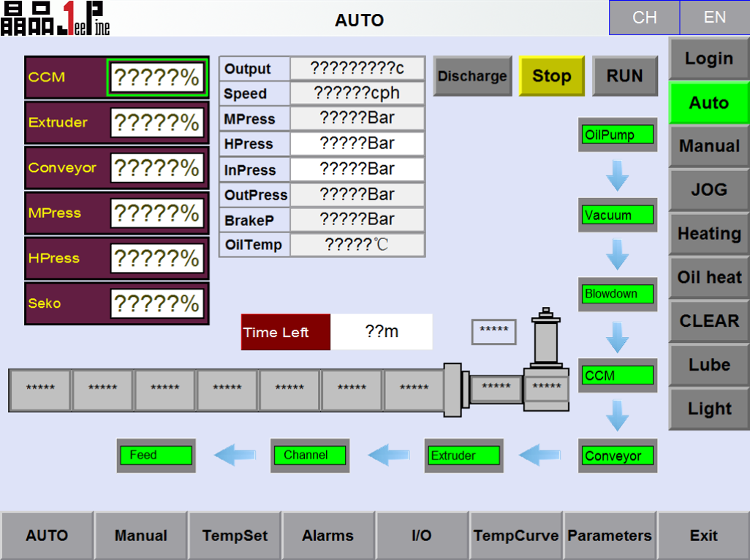Enable the Conveyor sequence indicator
Image resolution: width=750 pixels, height=560 pixels.
tap(617, 456)
